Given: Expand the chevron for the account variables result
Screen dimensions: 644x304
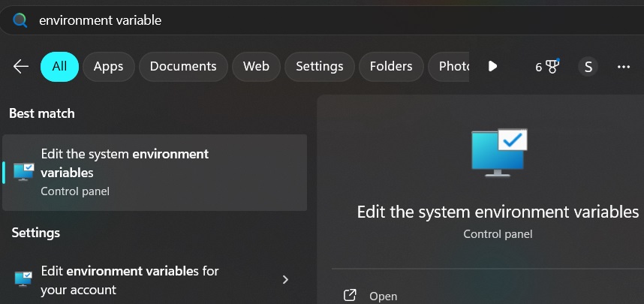Looking at the screenshot, I should click(285, 280).
